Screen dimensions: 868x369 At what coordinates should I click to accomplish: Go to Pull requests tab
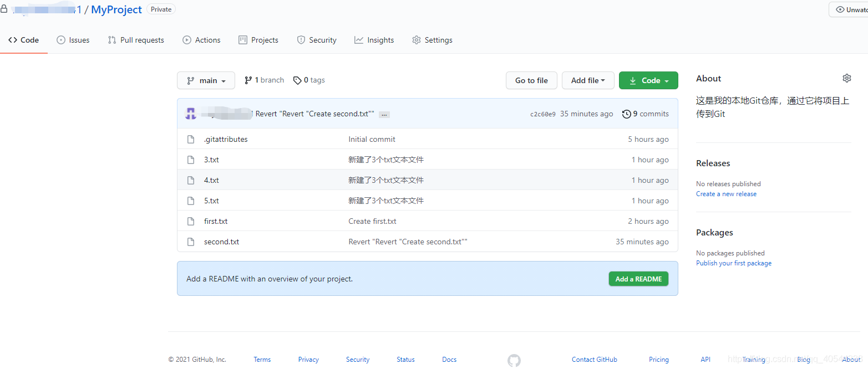tap(136, 40)
